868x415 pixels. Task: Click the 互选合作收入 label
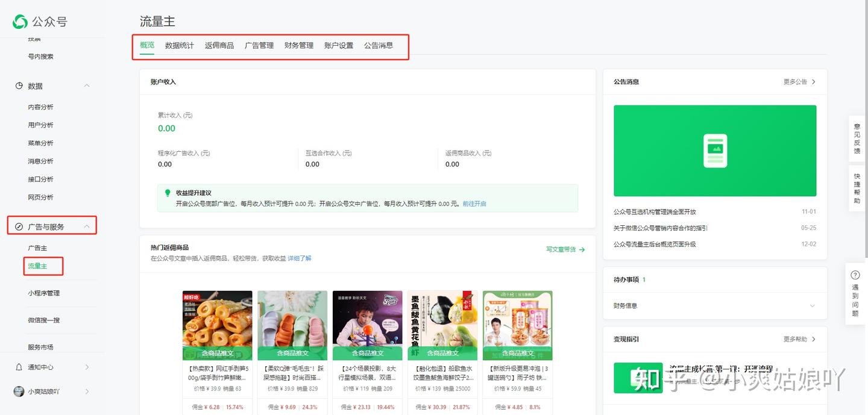tap(329, 154)
